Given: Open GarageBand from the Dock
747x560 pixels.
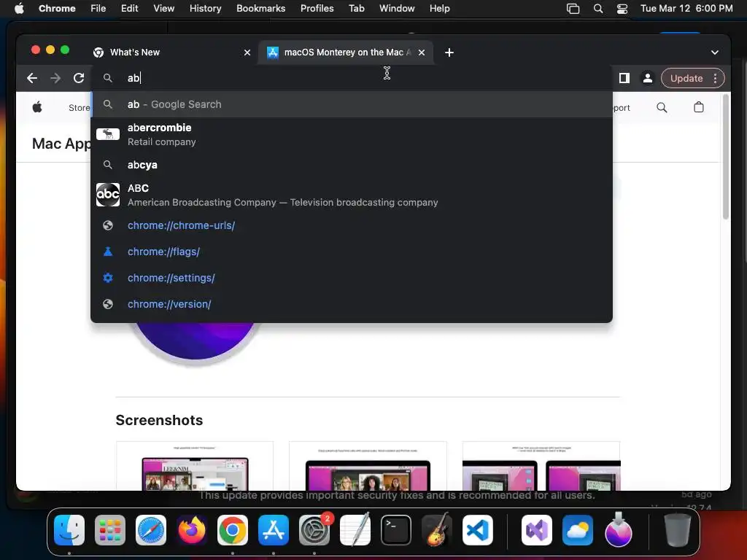Looking at the screenshot, I should tap(437, 530).
